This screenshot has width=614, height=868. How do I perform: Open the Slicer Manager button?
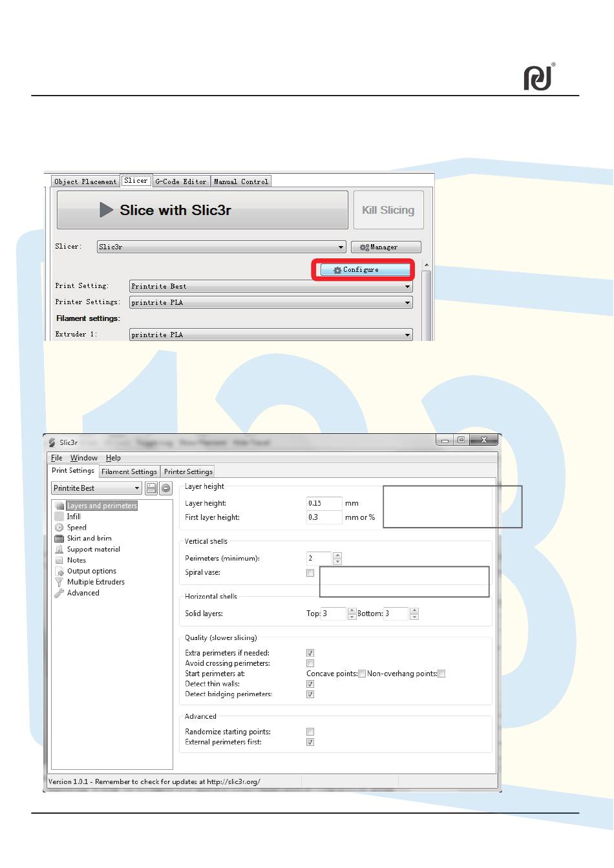pyautogui.click(x=386, y=247)
